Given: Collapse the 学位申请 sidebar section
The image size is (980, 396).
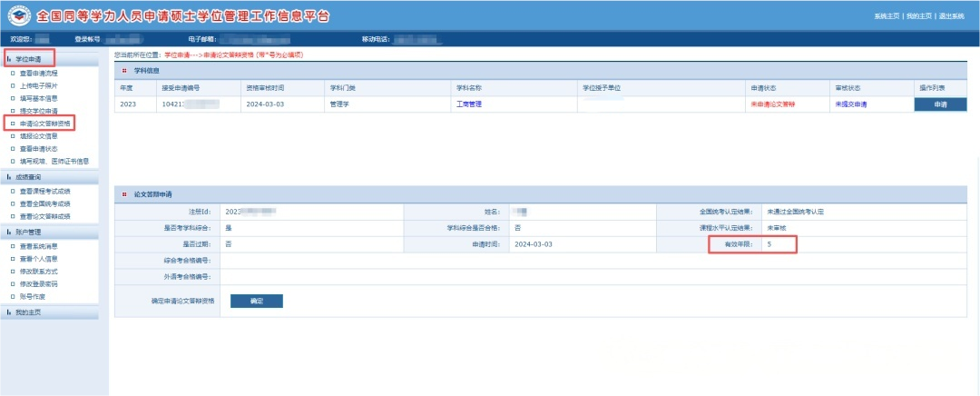Looking at the screenshot, I should (31, 59).
